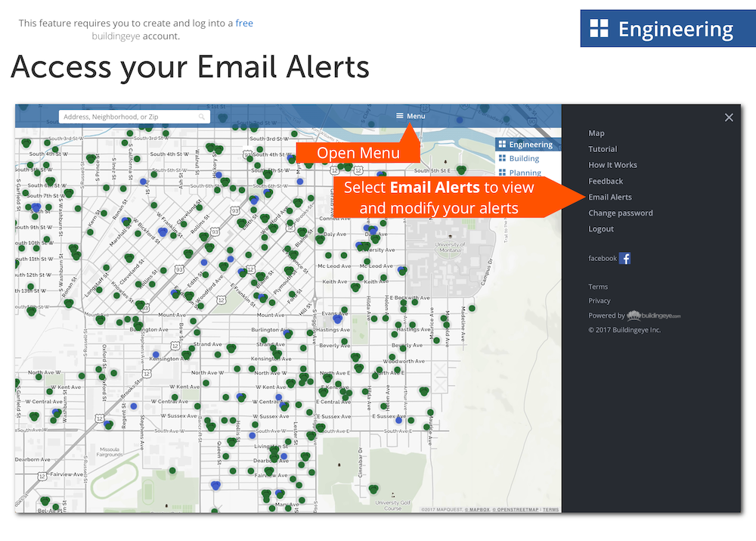Click the buildingeye.com powered-by logo

(653, 315)
